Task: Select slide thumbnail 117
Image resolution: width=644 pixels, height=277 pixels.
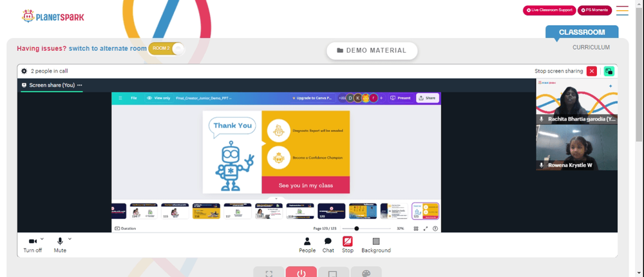Action: click(238, 211)
